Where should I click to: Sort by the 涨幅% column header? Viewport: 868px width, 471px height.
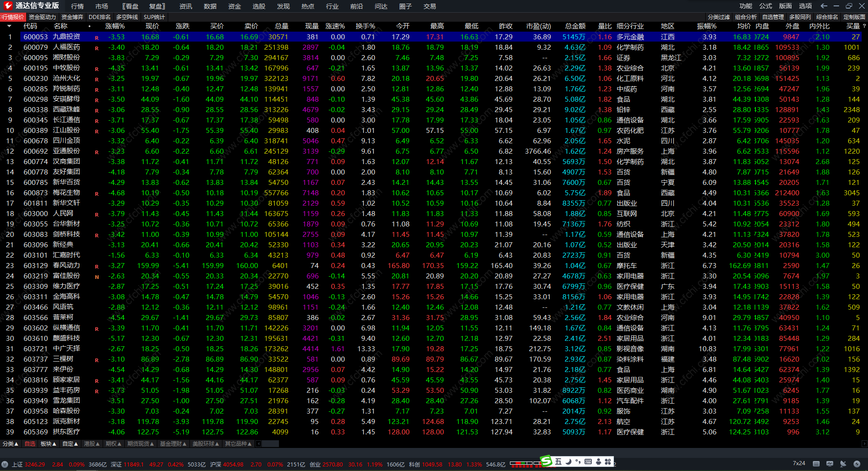[115, 26]
